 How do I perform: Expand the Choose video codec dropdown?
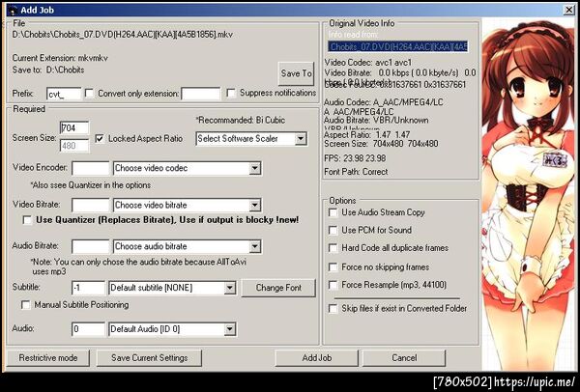[254, 168]
